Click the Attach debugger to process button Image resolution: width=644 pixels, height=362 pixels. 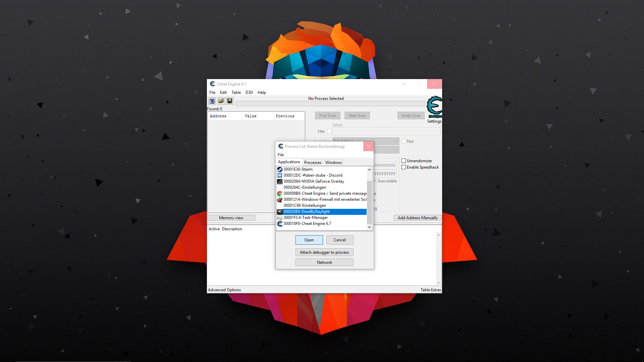click(324, 252)
